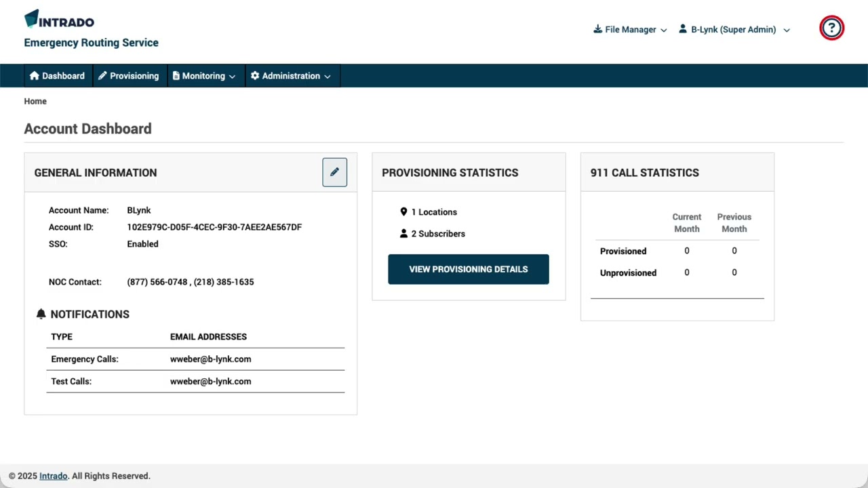The image size is (868, 488).
Task: Click the location pin icon
Action: pyautogui.click(x=403, y=212)
